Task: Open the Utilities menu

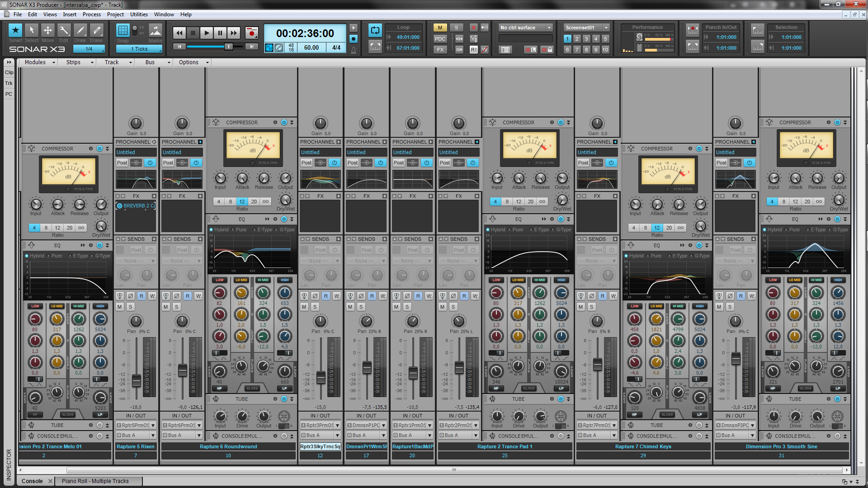Action: pyautogui.click(x=139, y=14)
